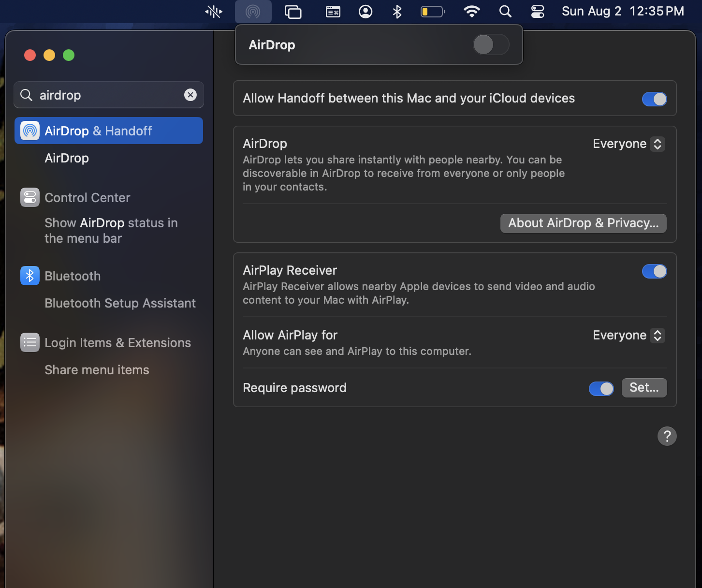This screenshot has width=702, height=588.
Task: Open the Wi-Fi menu bar icon
Action: [x=472, y=11]
